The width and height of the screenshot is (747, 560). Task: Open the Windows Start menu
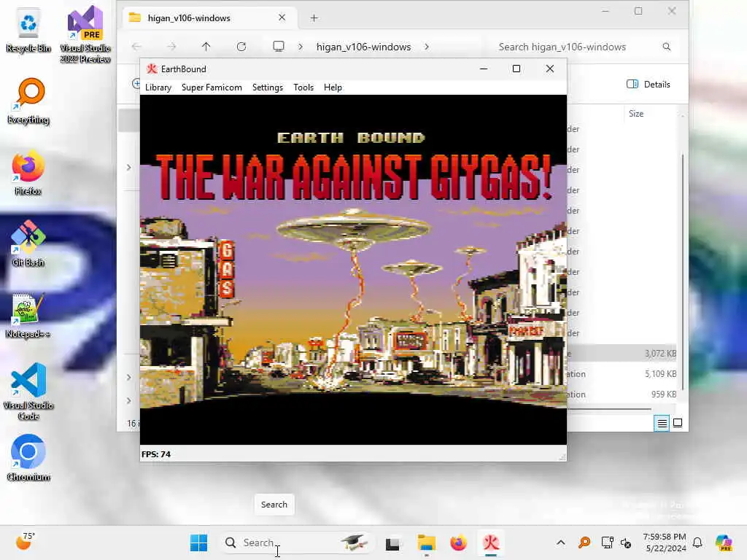(x=198, y=542)
